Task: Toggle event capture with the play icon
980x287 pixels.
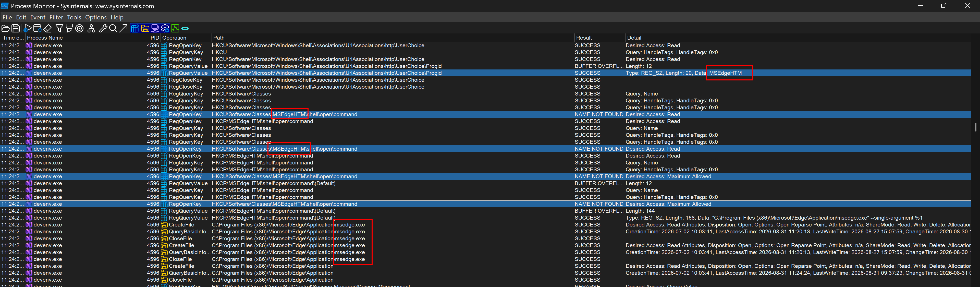Action: pyautogui.click(x=27, y=29)
